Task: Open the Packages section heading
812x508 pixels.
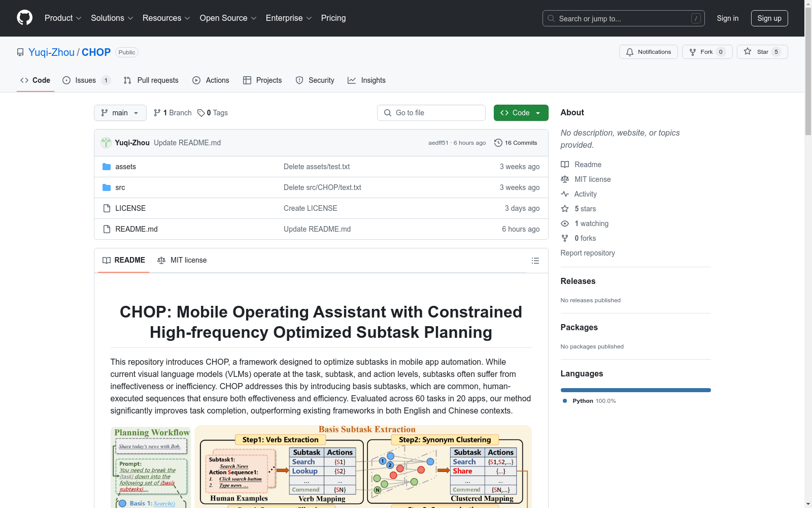Action: click(x=579, y=328)
